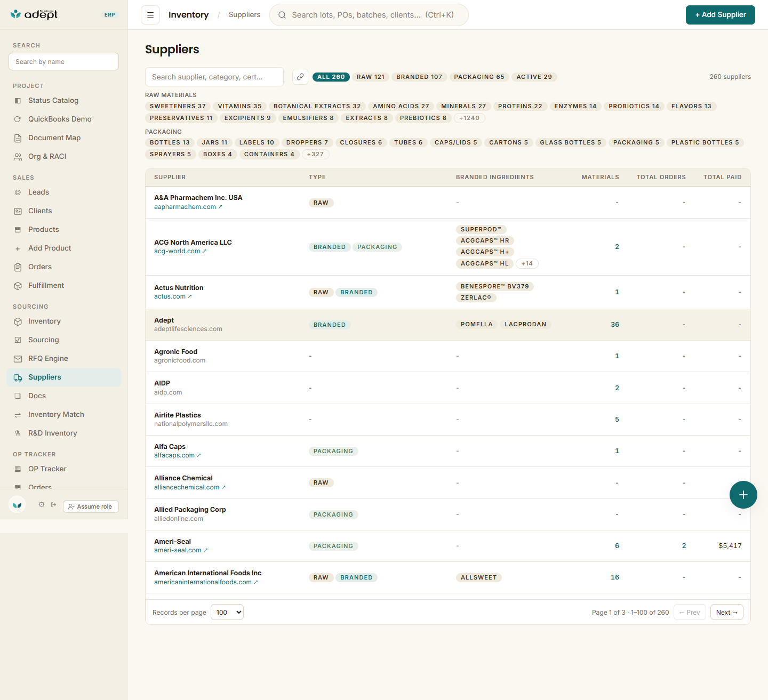Image resolution: width=768 pixels, height=700 pixels.
Task: Toggle the ACTIVE 29 filter chip
Action: pyautogui.click(x=534, y=77)
